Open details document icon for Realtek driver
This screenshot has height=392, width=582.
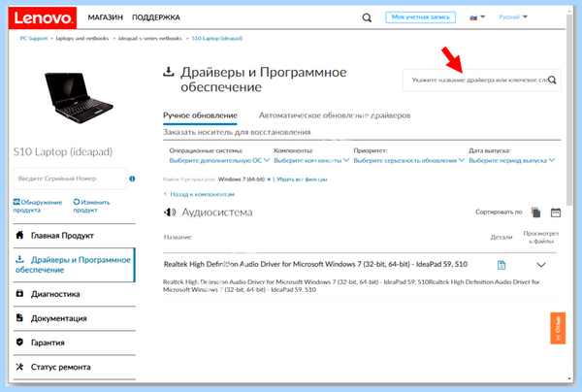coord(501,265)
